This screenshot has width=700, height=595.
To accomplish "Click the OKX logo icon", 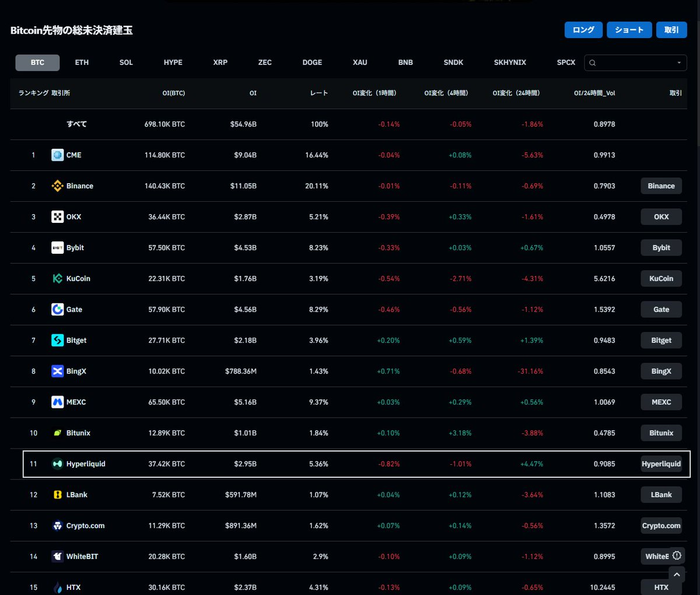I will pyautogui.click(x=57, y=217).
